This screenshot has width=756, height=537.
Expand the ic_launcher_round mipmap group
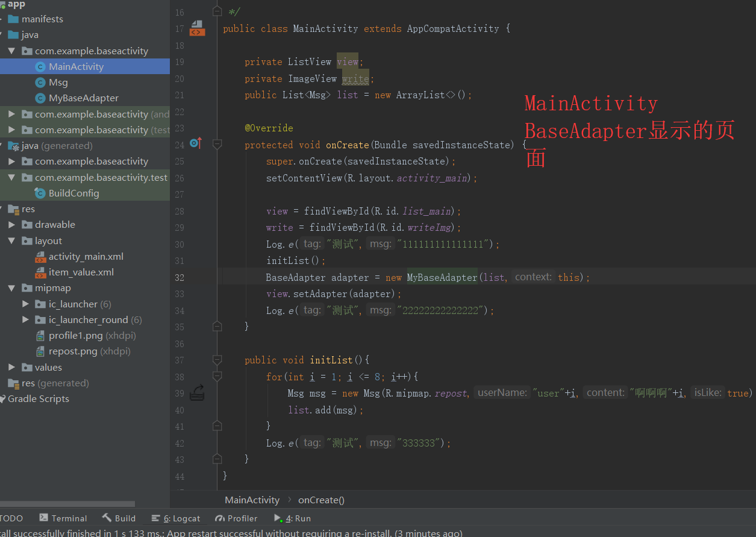25,319
